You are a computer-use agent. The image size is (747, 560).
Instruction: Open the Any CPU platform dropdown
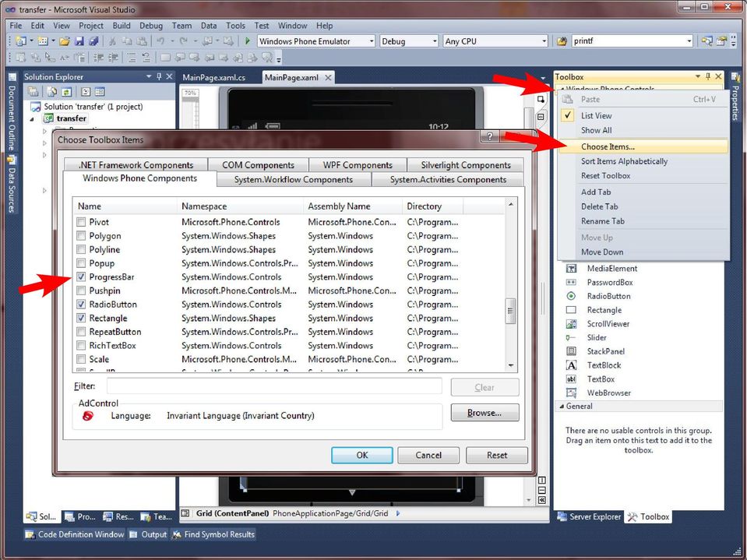pyautogui.click(x=544, y=41)
